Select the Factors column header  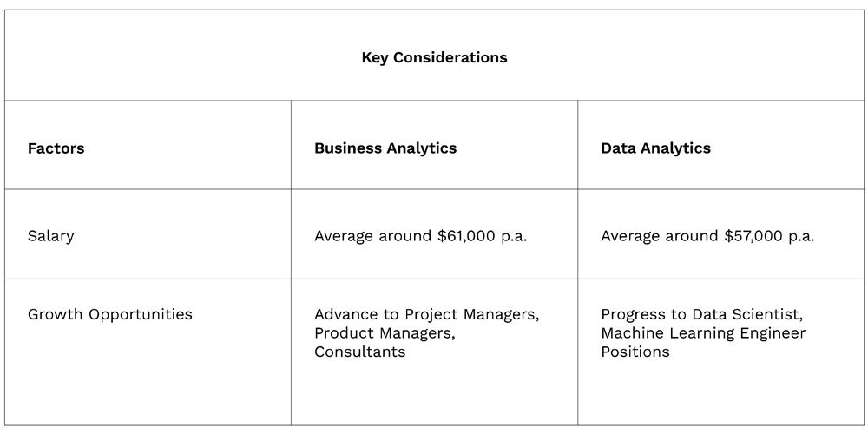[x=56, y=148]
